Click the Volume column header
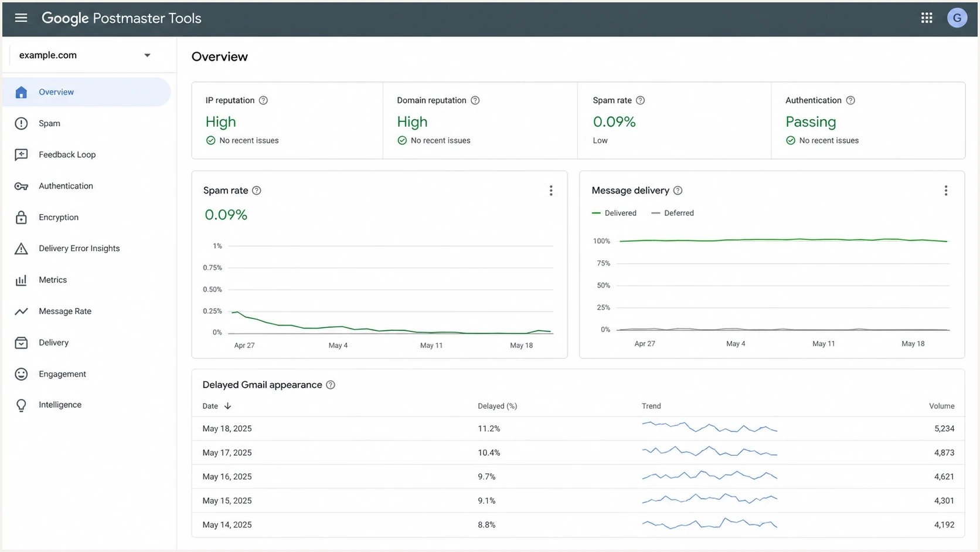 point(941,406)
